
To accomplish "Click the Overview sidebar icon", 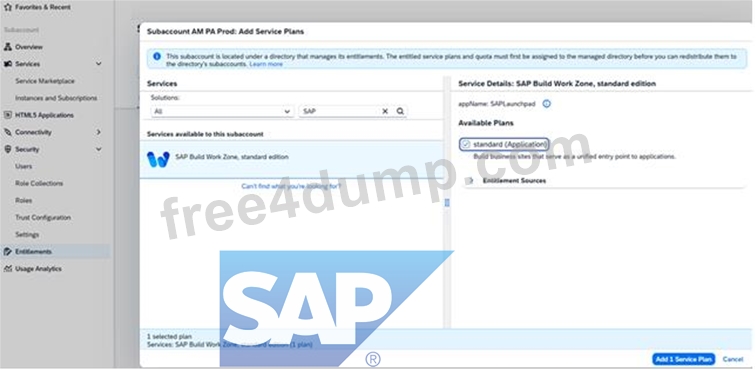I will (x=8, y=47).
